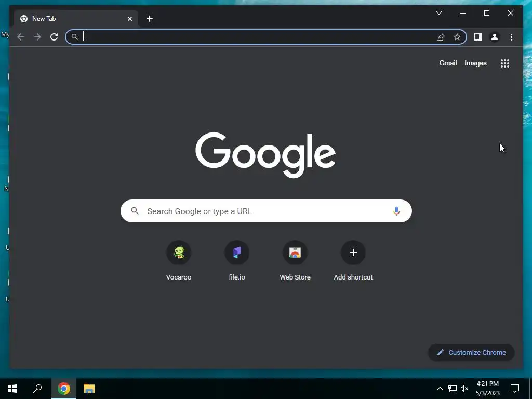Click the Google logo
Viewport: 532px width, 399px height.
point(265,155)
